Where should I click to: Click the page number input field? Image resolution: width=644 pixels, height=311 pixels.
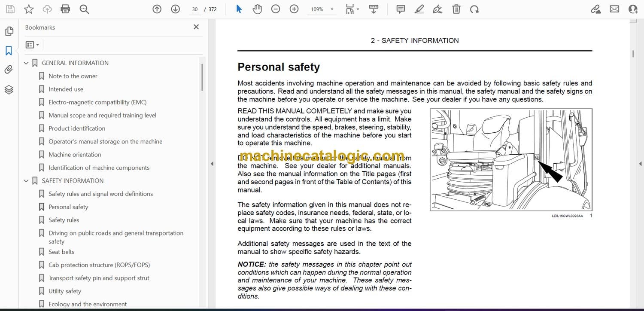coord(194,9)
